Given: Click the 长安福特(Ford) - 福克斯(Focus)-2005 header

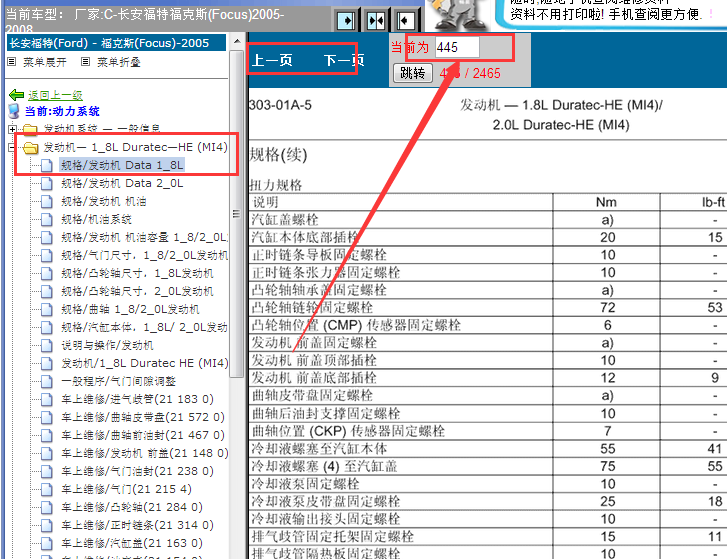Looking at the screenshot, I should click(x=116, y=43).
